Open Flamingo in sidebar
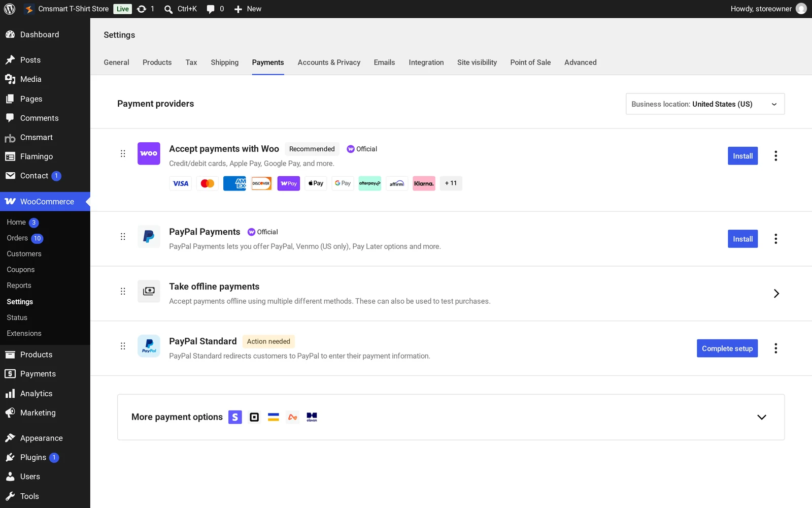The height and width of the screenshot is (508, 812). (x=45, y=156)
